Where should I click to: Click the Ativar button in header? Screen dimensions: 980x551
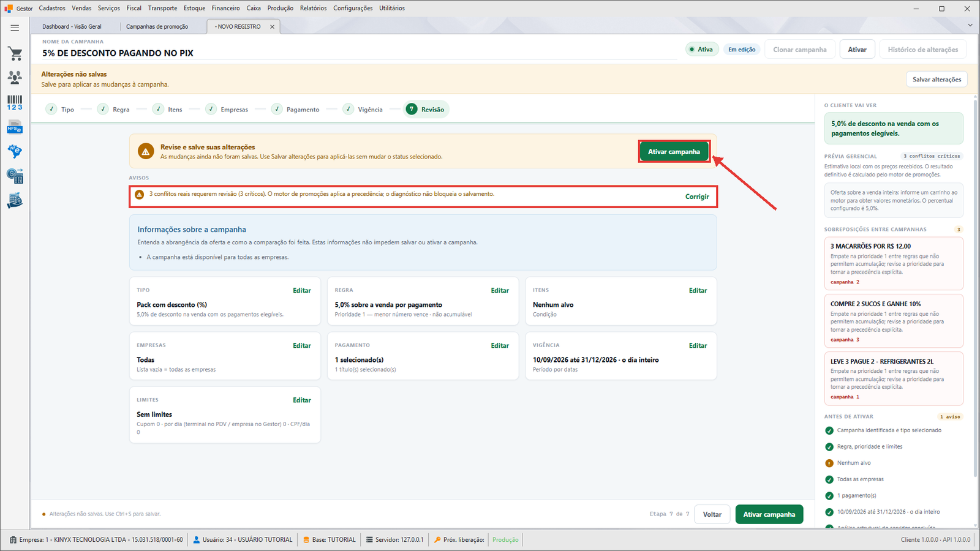click(x=857, y=50)
